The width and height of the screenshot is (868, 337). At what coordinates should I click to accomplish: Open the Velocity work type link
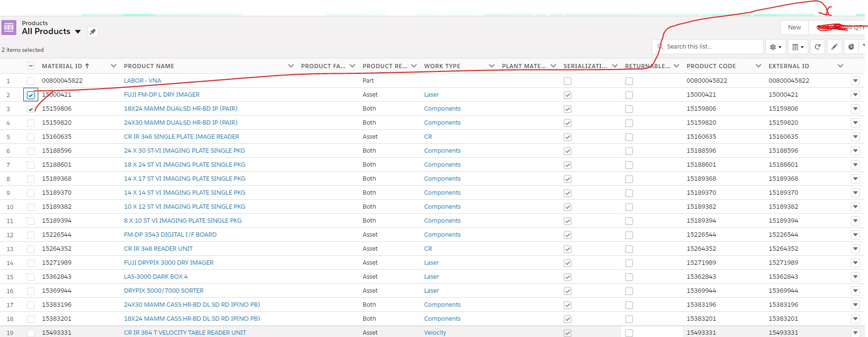pyautogui.click(x=435, y=333)
